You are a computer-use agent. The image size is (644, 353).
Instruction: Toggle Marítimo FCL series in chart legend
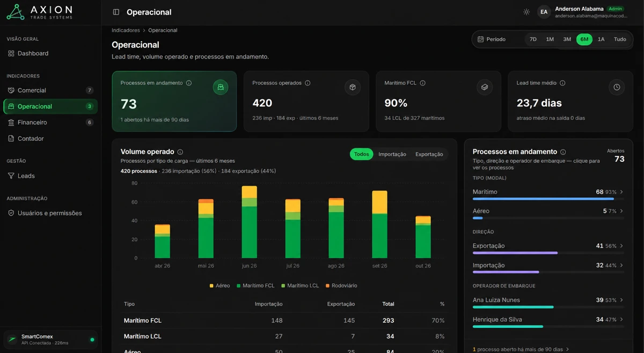255,286
